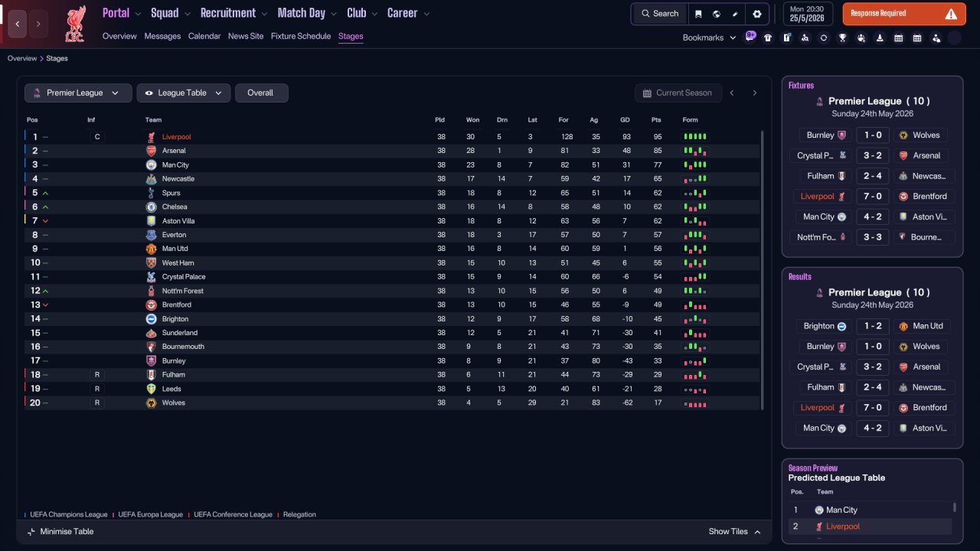Click the Overview breadcrumb link
Image resolution: width=980 pixels, height=551 pixels.
point(22,58)
